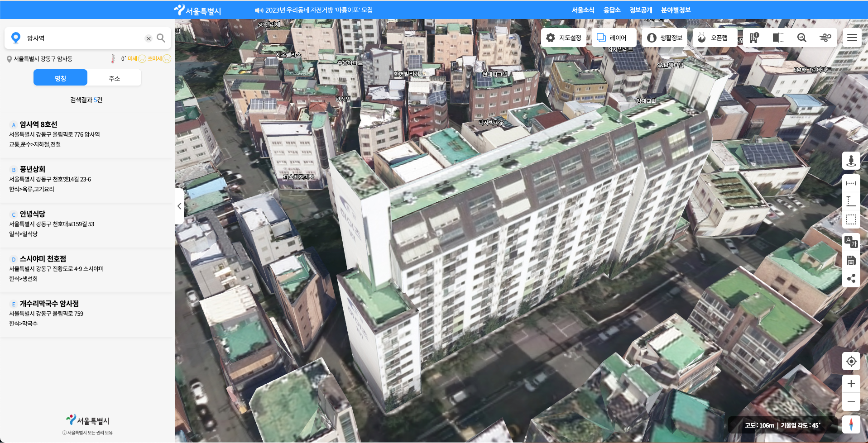Click the S&M해피빌 map label
This screenshot has height=443, width=868.
(670, 65)
